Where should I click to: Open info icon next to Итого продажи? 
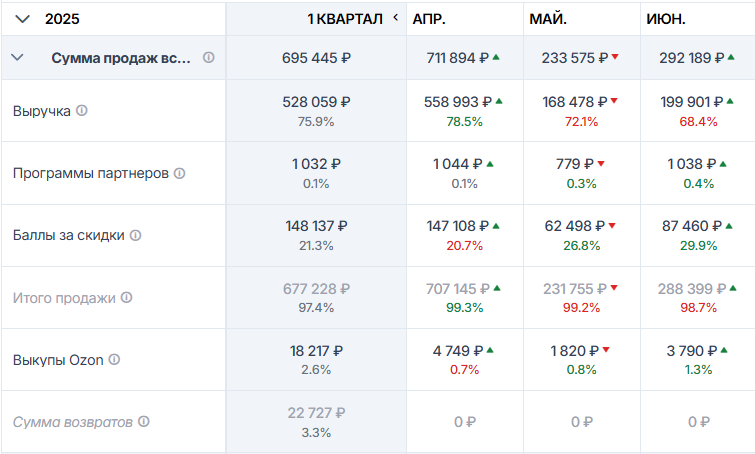(x=126, y=298)
